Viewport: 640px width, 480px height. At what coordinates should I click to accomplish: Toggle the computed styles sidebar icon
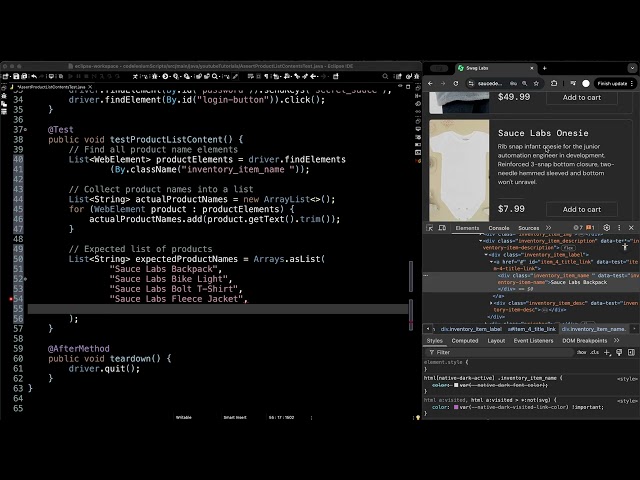click(631, 352)
